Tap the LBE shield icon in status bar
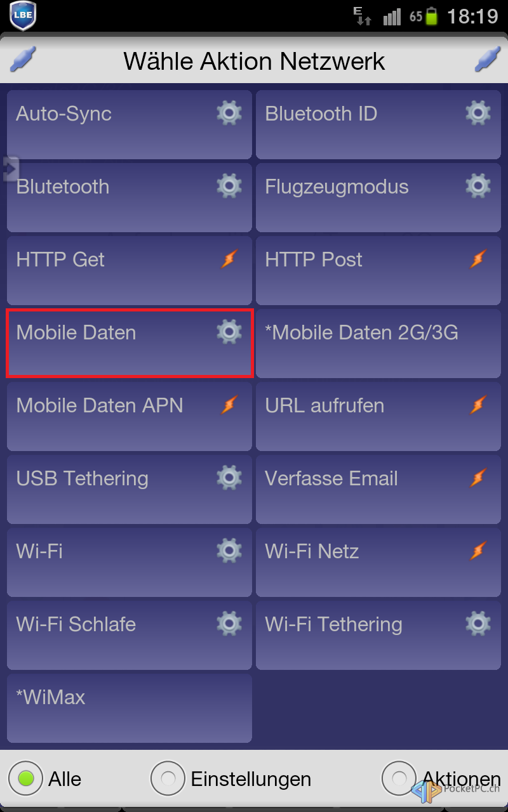Viewport: 508px width, 812px height. tap(23, 16)
